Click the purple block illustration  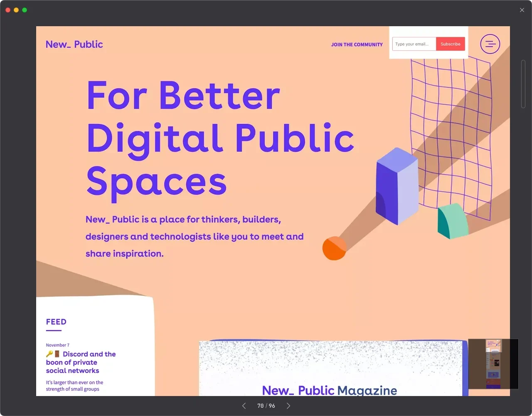(x=397, y=186)
